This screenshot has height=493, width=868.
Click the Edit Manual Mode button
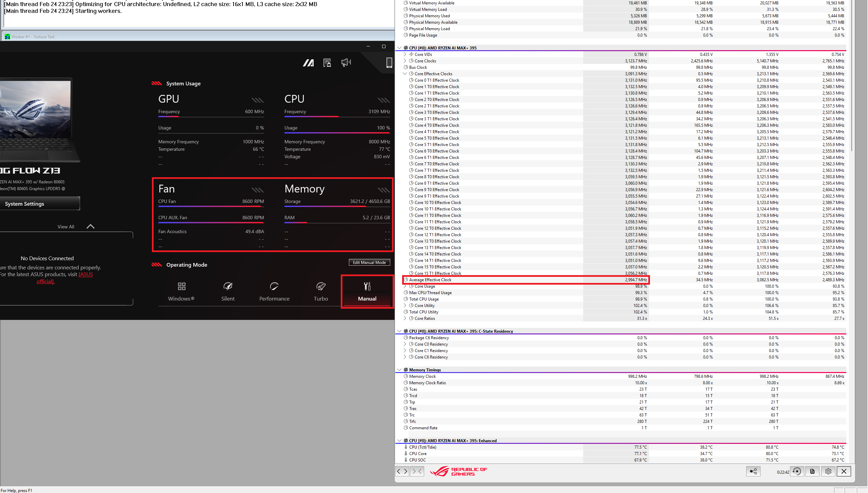369,262
